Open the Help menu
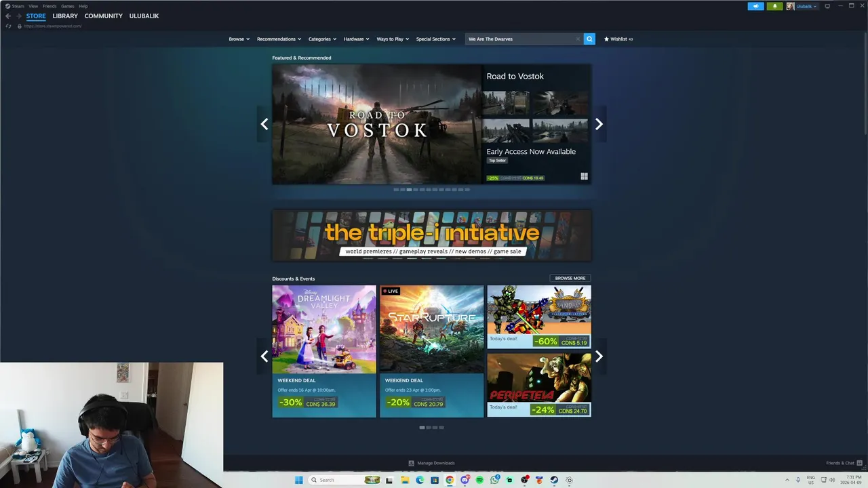The width and height of the screenshot is (868, 488). [x=83, y=6]
